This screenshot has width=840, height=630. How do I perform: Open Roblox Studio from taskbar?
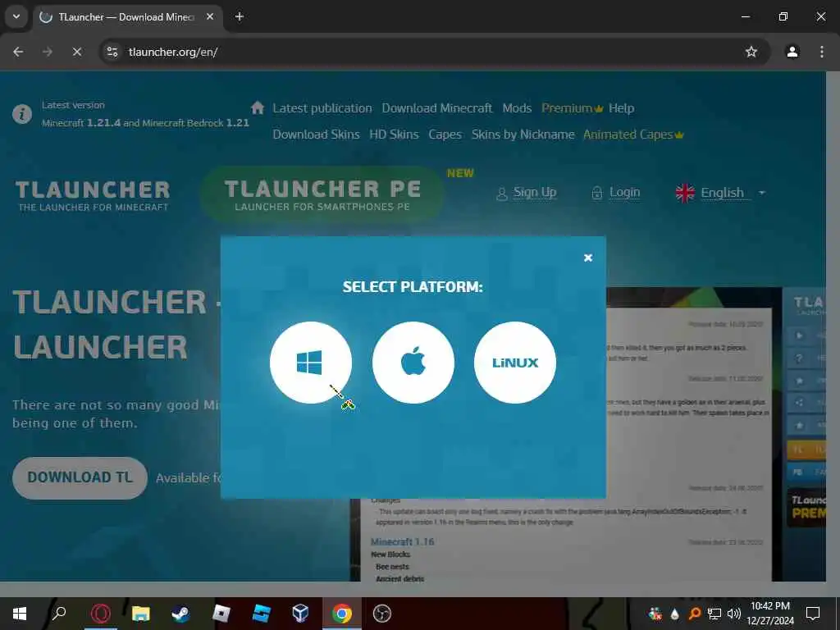(262, 614)
